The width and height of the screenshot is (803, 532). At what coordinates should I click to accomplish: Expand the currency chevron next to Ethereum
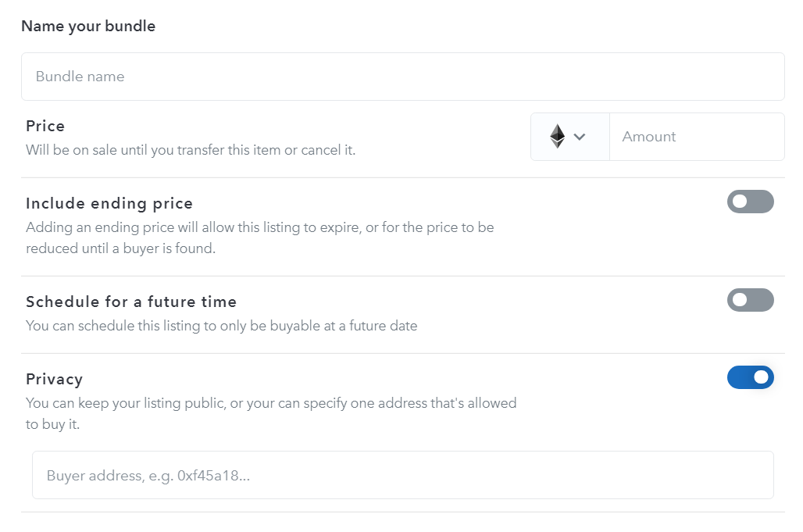click(x=580, y=137)
